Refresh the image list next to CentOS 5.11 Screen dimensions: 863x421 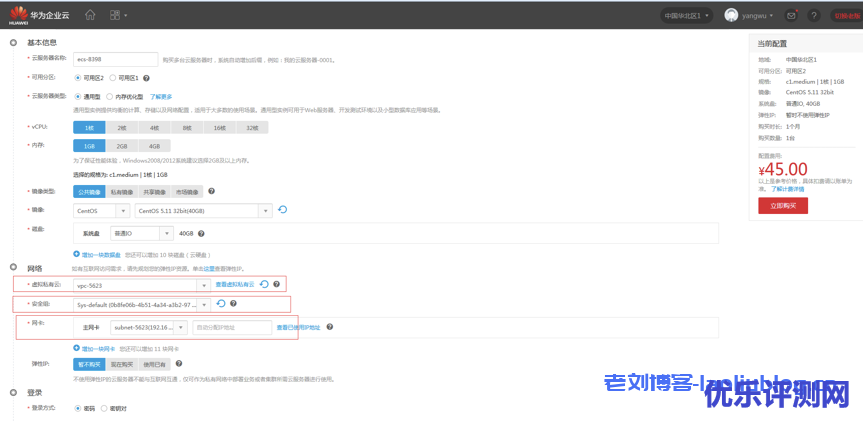tap(282, 210)
